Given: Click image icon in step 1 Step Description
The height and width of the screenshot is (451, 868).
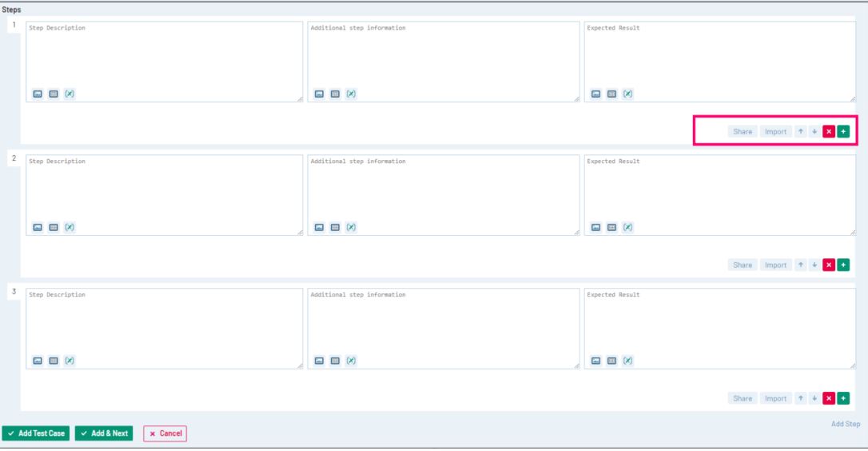Looking at the screenshot, I should (x=37, y=94).
